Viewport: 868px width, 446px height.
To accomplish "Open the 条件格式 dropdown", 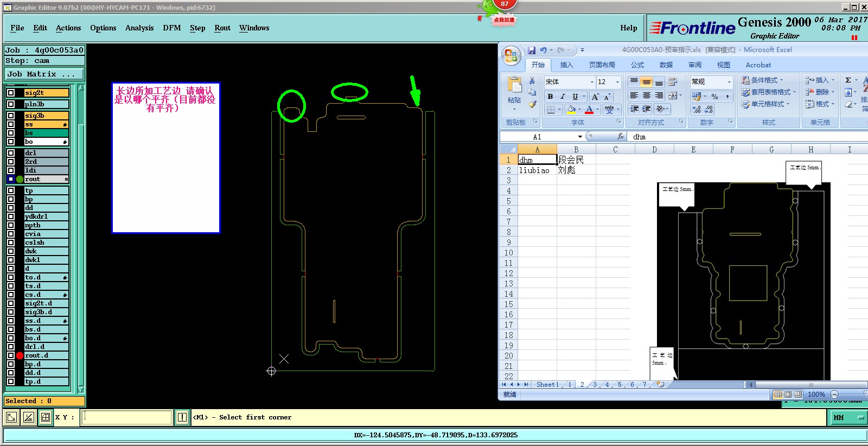I will tap(763, 80).
